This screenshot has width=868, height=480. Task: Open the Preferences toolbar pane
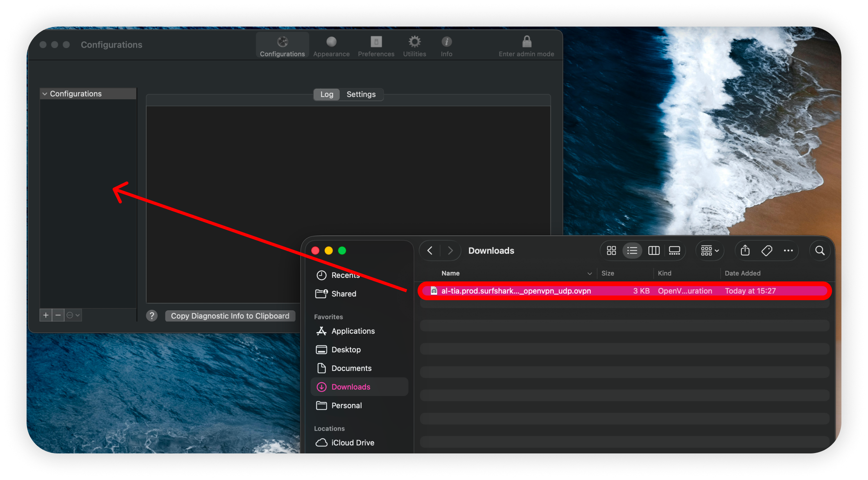click(x=376, y=46)
